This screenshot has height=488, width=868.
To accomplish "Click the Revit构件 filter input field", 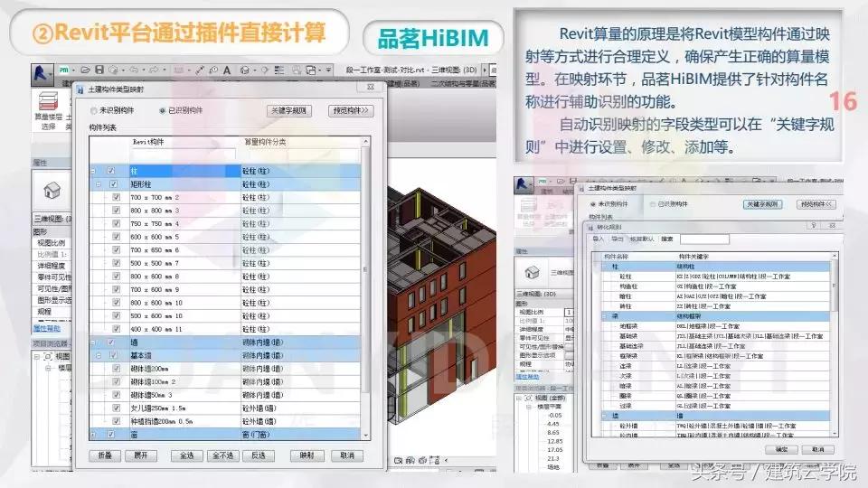I will click(184, 154).
